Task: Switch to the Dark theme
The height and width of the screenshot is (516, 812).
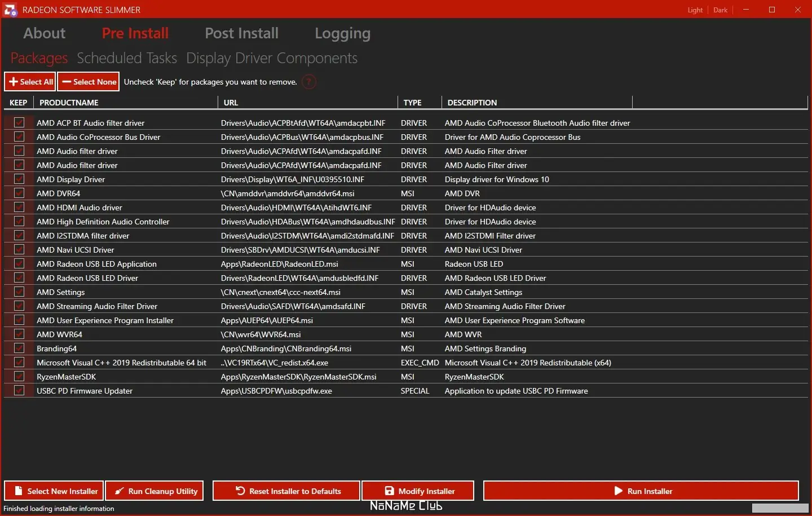Action: coord(721,10)
